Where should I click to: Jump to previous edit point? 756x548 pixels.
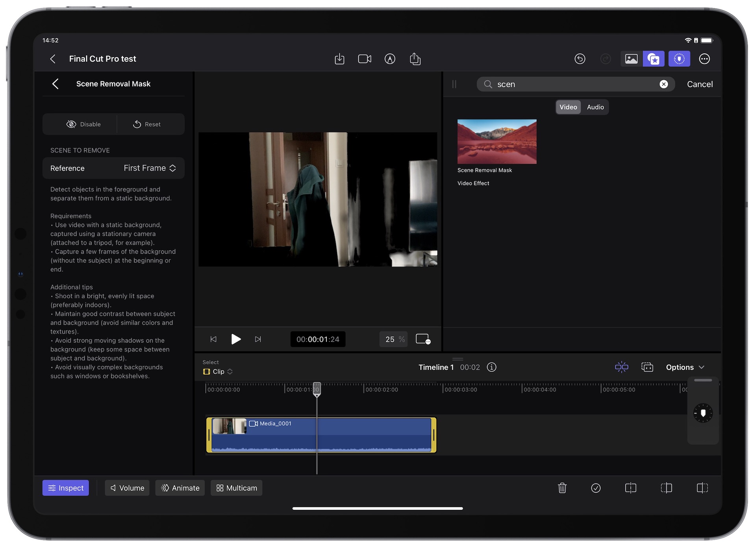pyautogui.click(x=213, y=339)
